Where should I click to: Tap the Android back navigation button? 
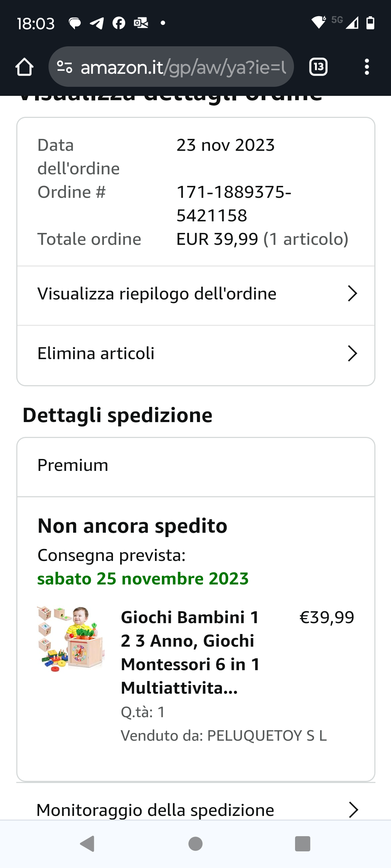[x=87, y=844]
